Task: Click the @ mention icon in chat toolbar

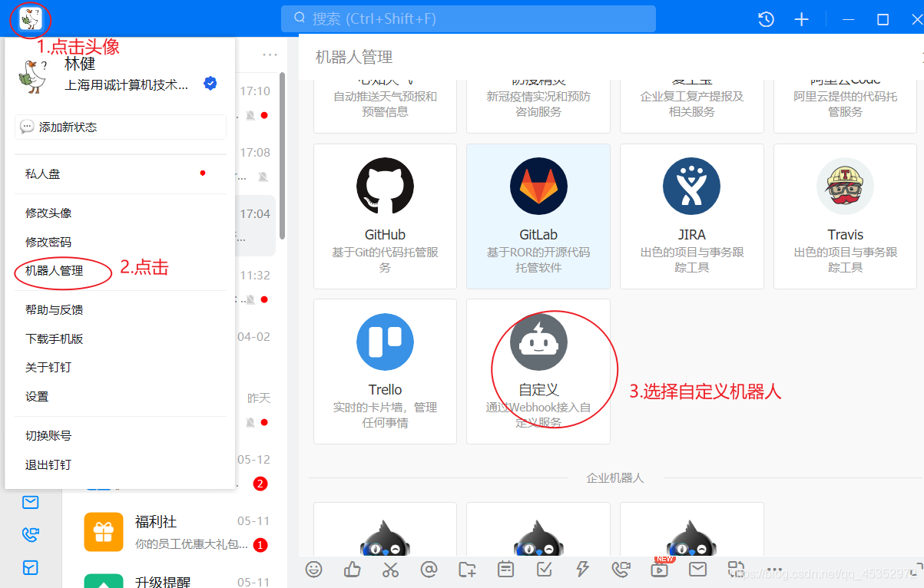Action: pyautogui.click(x=429, y=570)
